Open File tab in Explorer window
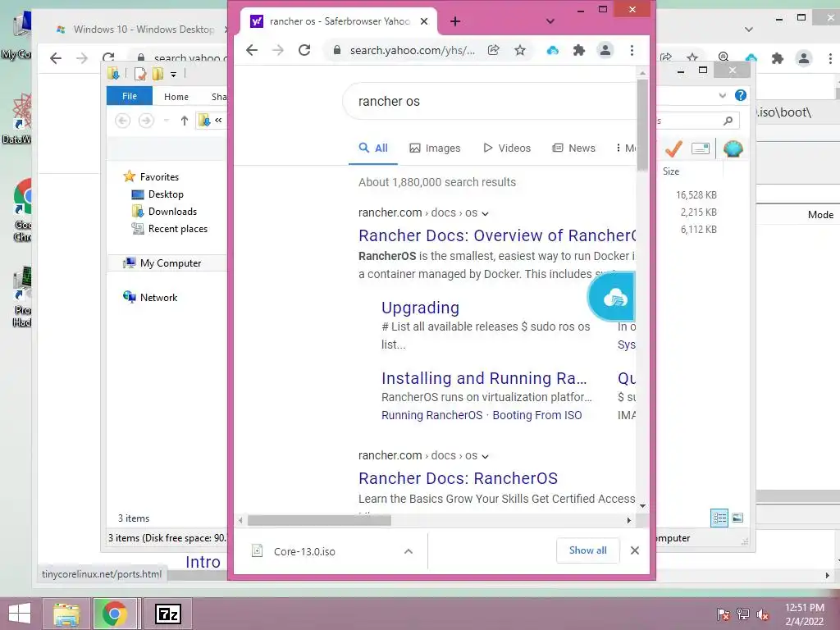Screen dimensions: 840x630 tap(129, 96)
